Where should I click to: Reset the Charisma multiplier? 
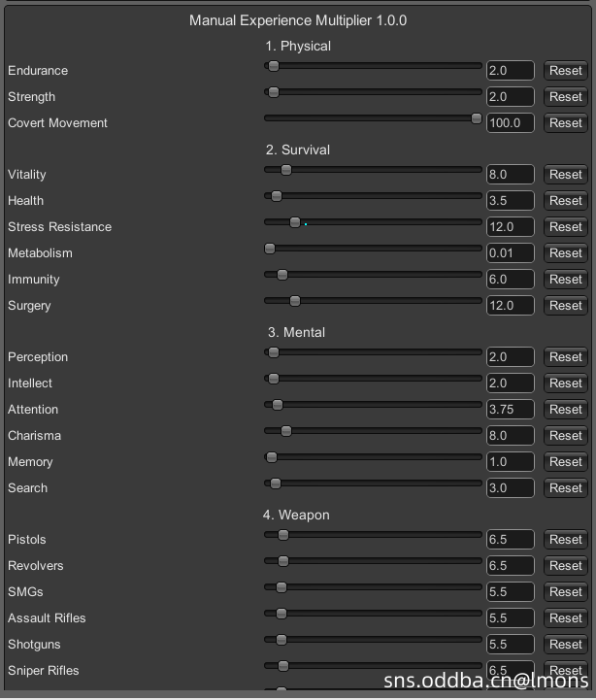pos(565,436)
